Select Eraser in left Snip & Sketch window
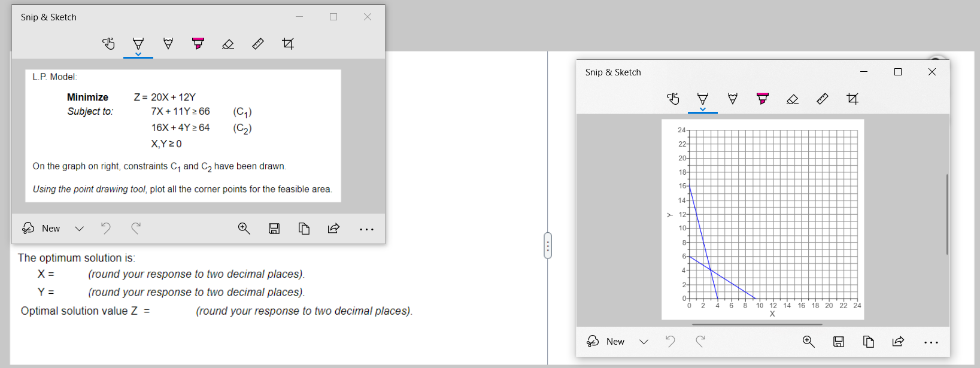Image resolution: width=980 pixels, height=368 pixels. pos(228,44)
